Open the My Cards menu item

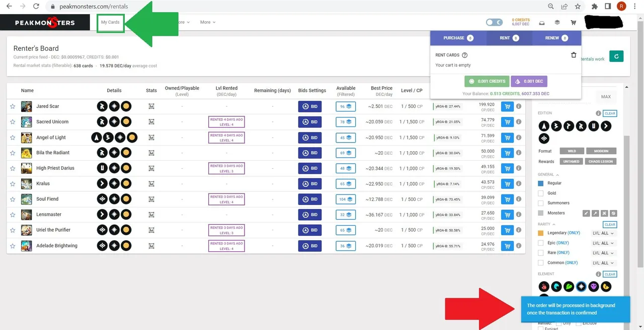(110, 22)
